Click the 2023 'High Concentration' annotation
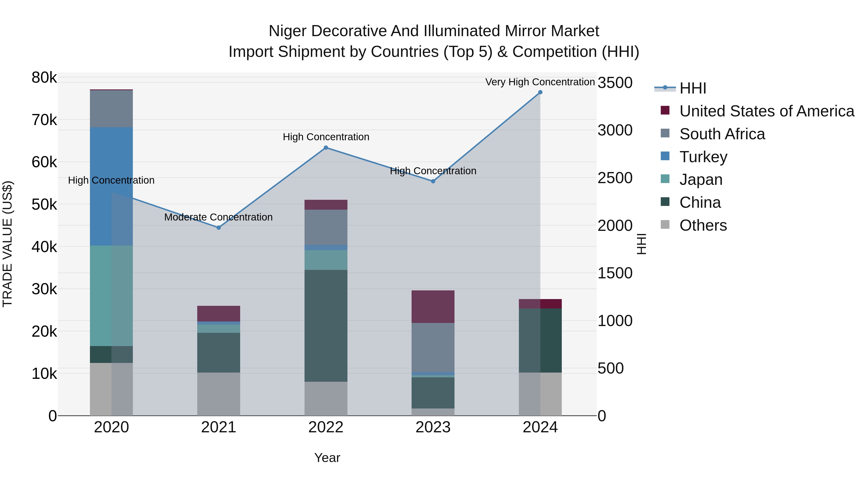 coord(433,171)
